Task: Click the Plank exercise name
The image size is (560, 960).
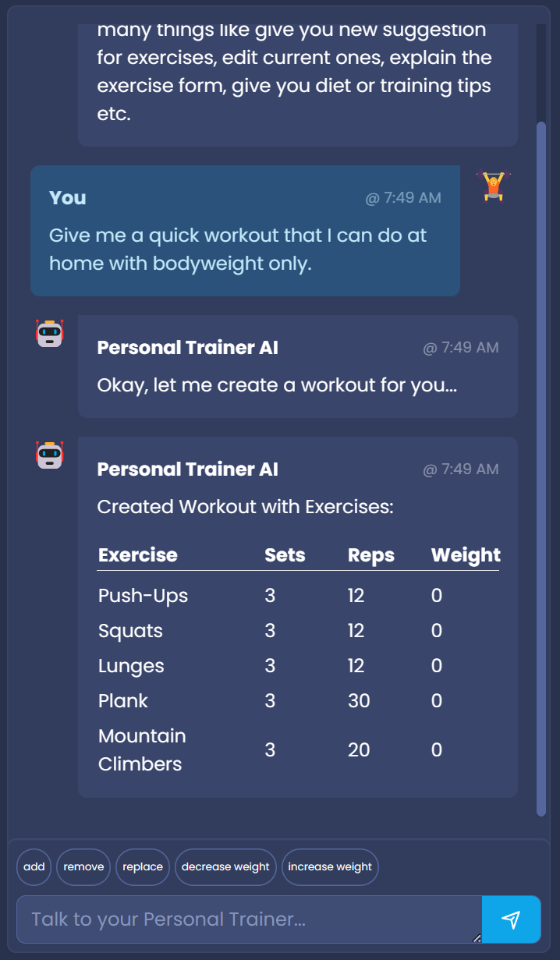Action: tap(123, 700)
